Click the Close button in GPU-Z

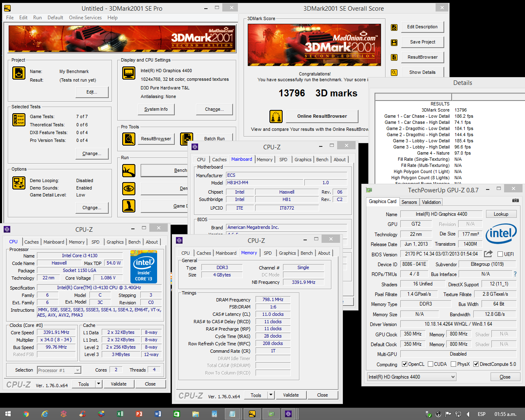[505, 377]
